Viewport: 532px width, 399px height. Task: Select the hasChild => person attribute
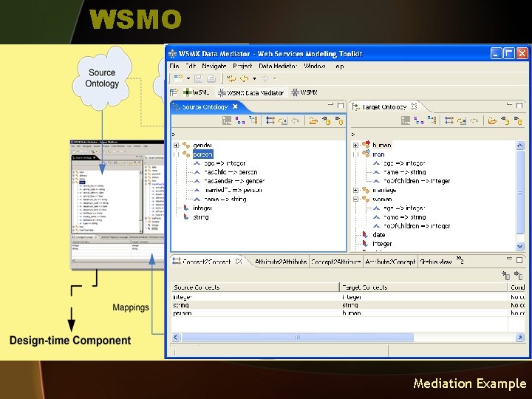pyautogui.click(x=231, y=172)
